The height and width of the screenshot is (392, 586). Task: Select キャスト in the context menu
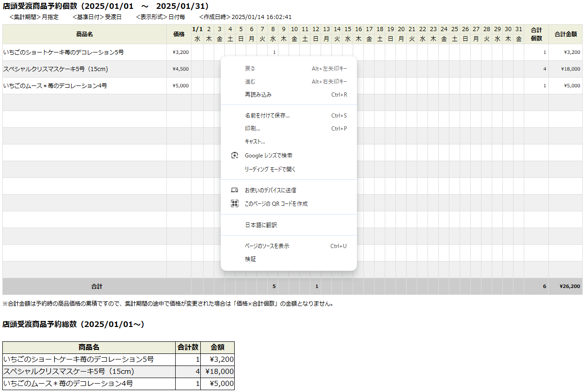point(255,142)
